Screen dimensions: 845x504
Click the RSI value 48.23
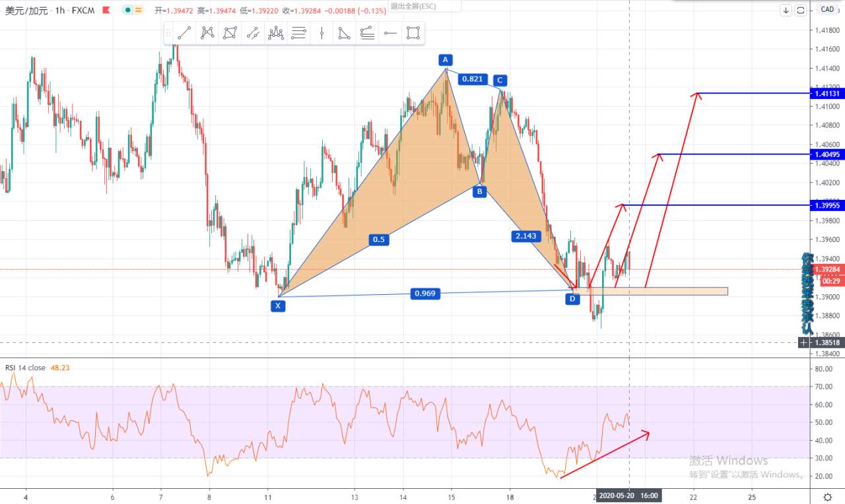[x=60, y=367]
